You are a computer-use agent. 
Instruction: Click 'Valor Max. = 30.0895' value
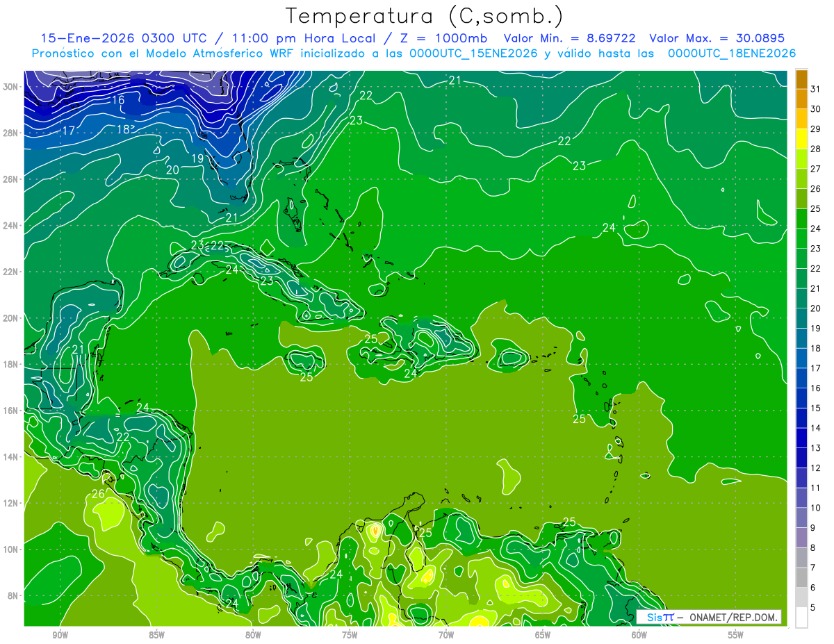coord(717,39)
